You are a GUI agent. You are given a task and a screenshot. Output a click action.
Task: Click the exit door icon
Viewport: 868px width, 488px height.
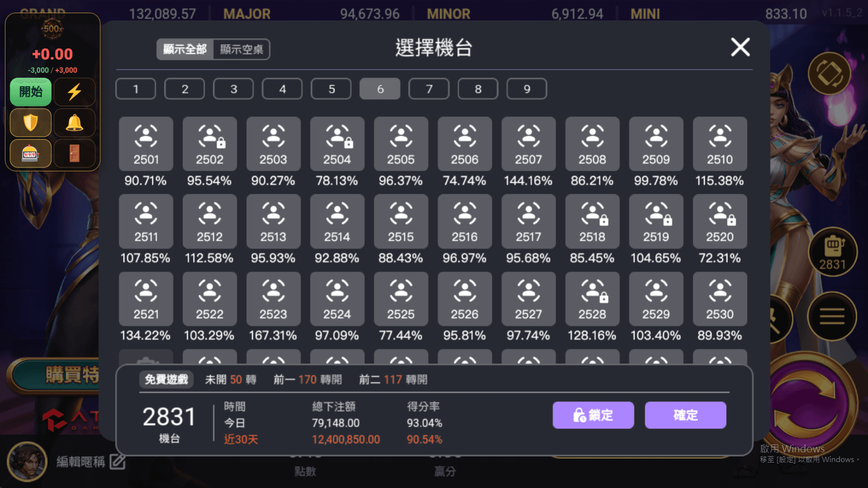tap(74, 154)
